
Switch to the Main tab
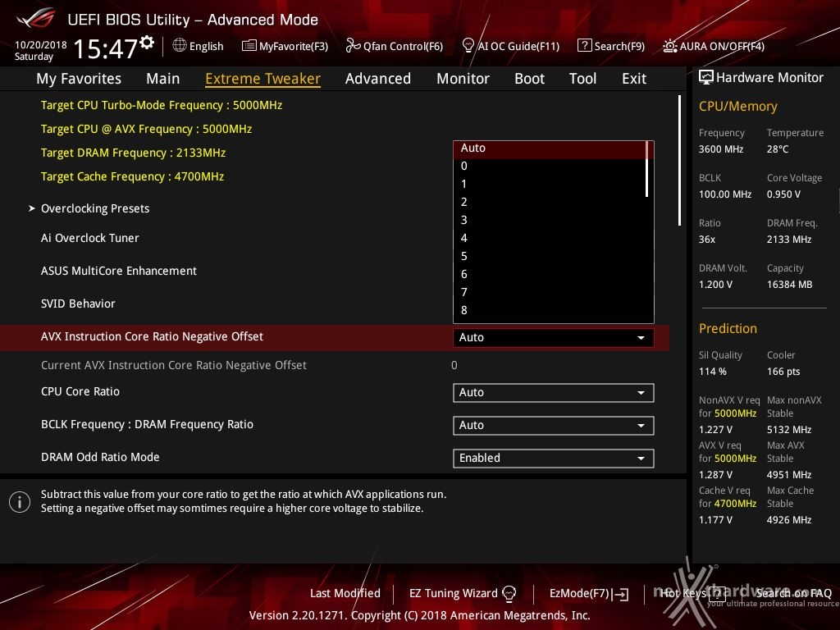(x=163, y=79)
